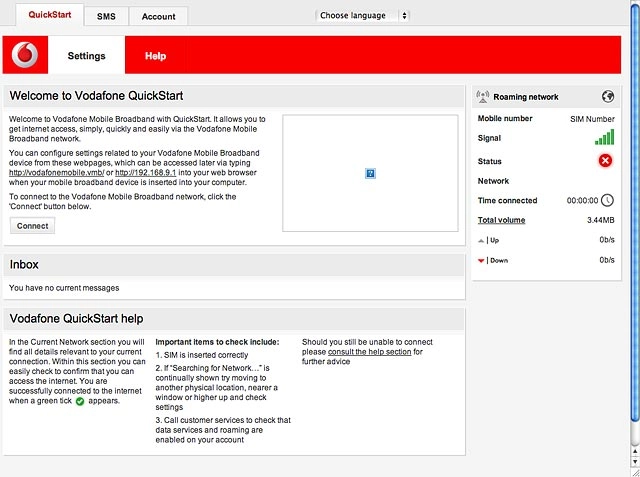Click the Mobile number label

pyautogui.click(x=505, y=118)
